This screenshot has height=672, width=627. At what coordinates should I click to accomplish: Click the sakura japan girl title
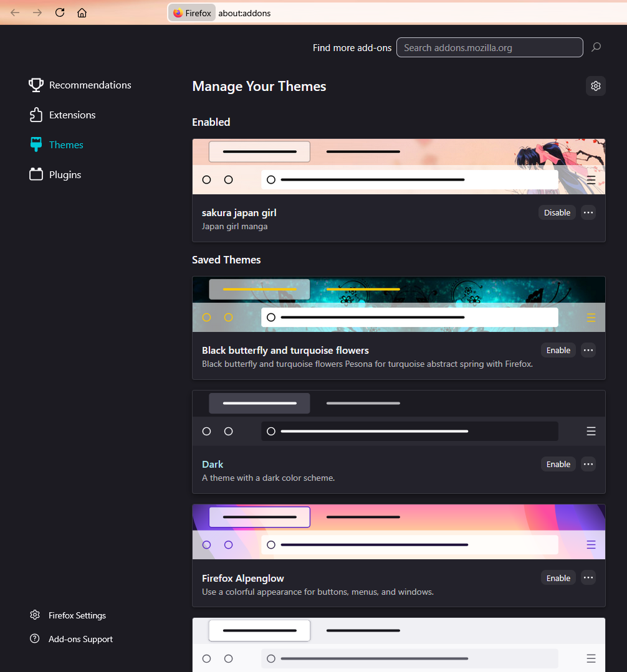click(239, 213)
